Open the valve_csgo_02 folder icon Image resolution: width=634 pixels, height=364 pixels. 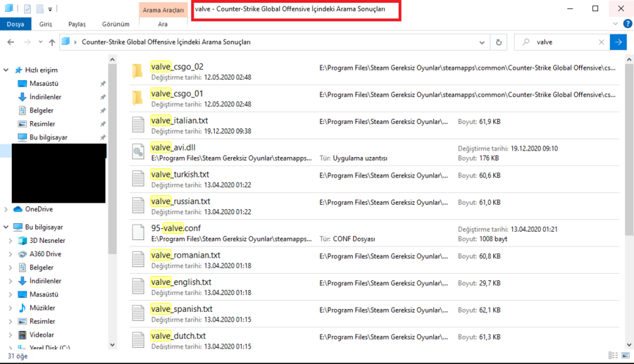138,70
